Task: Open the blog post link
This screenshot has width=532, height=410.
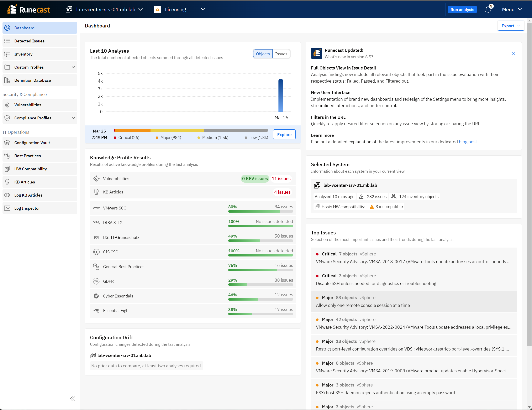Action: point(468,142)
